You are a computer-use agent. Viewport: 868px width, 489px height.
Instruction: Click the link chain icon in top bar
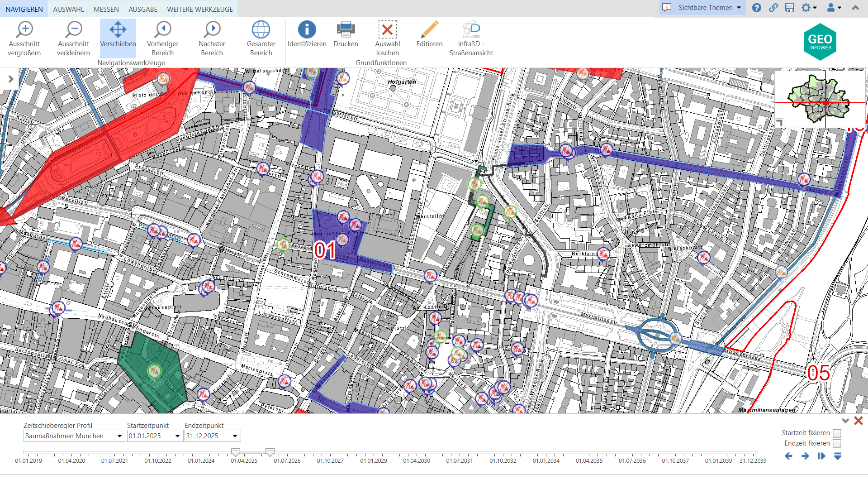point(773,8)
